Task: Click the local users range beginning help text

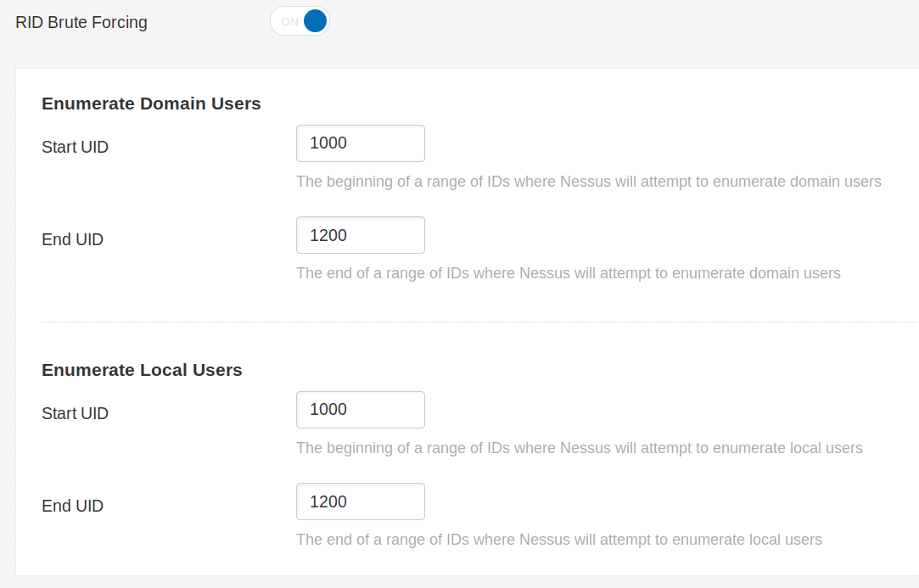Action: point(579,448)
